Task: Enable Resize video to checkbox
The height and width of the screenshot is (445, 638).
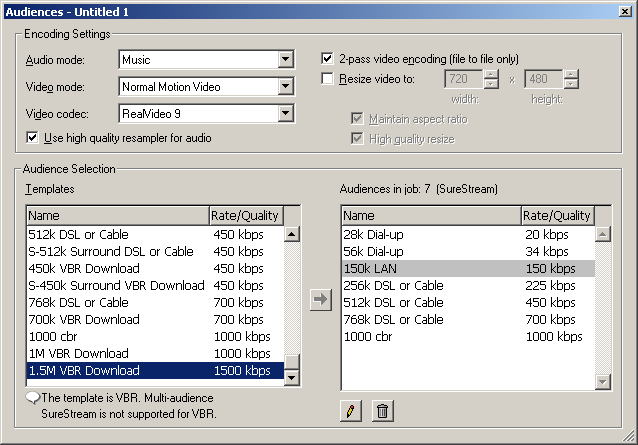Action: click(x=327, y=79)
